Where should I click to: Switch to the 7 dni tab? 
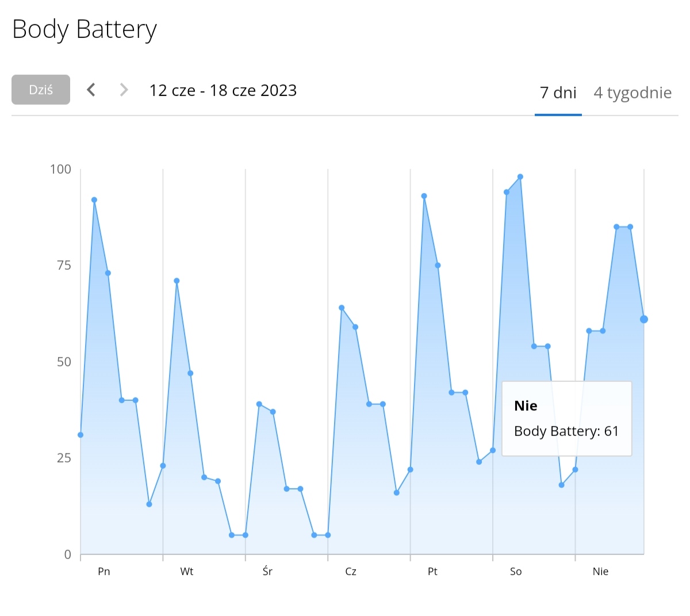pyautogui.click(x=558, y=93)
